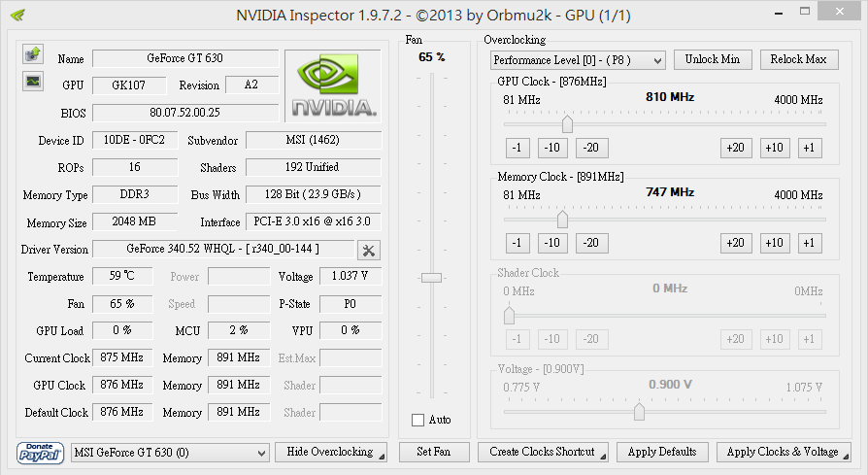Image resolution: width=868 pixels, height=475 pixels.
Task: Click the Device ID 10DE - 0FC2 field
Action: (135, 140)
